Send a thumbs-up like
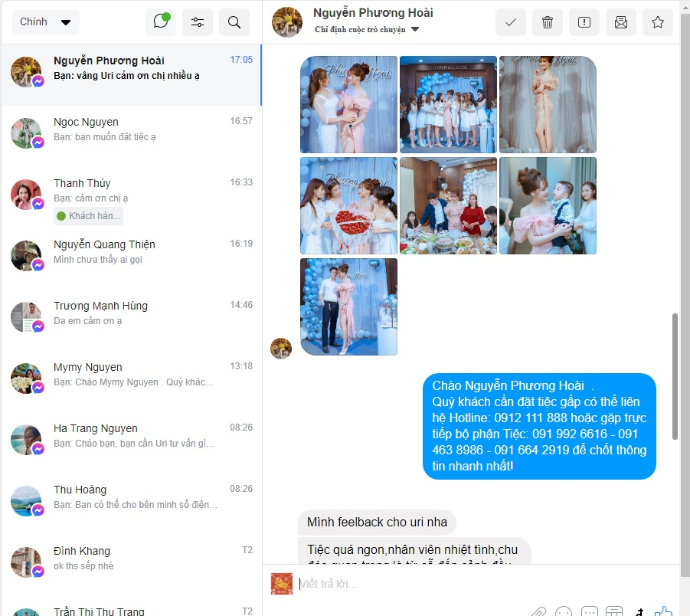The image size is (690, 616). pos(663,611)
